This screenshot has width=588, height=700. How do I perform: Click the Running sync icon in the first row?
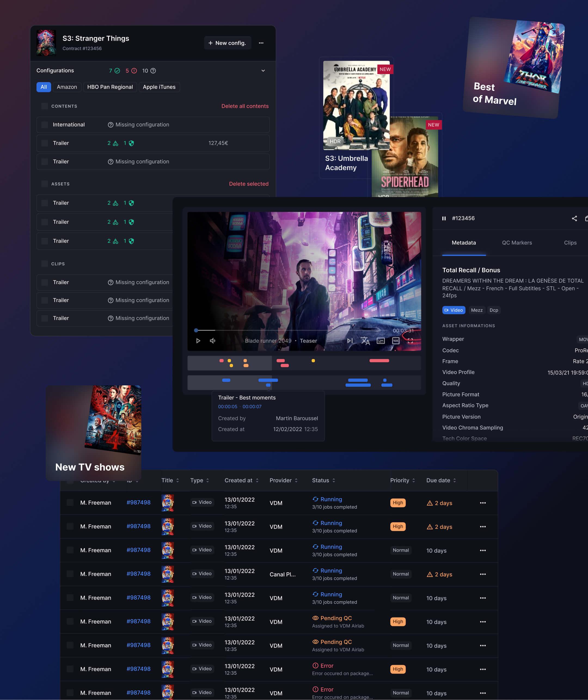315,499
